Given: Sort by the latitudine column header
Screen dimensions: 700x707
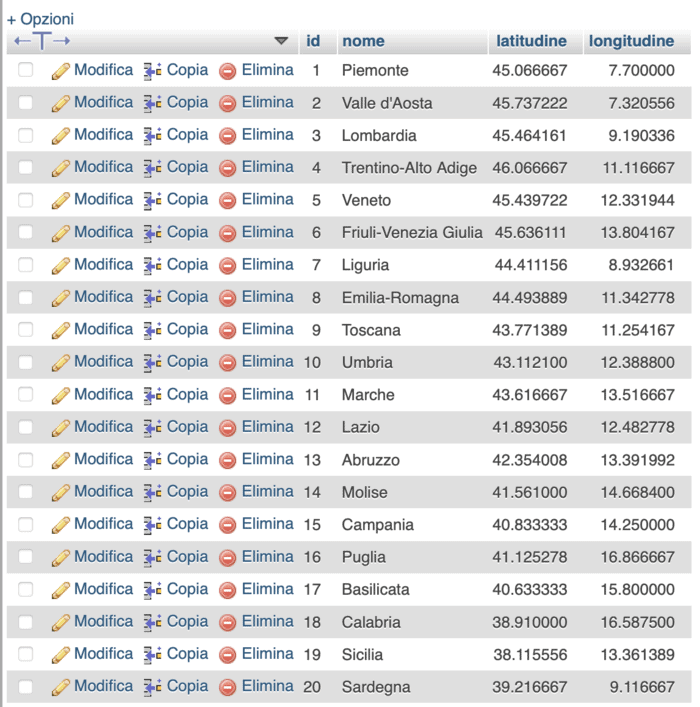Looking at the screenshot, I should pos(531,41).
